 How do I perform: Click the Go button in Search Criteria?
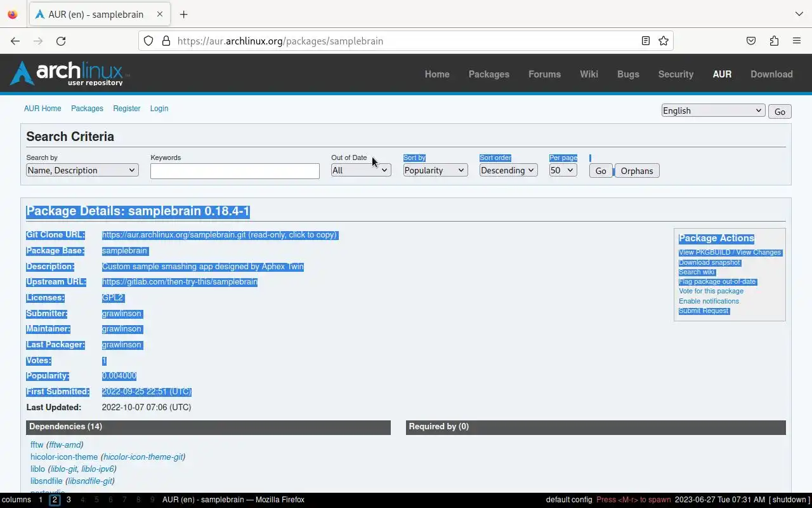(601, 171)
